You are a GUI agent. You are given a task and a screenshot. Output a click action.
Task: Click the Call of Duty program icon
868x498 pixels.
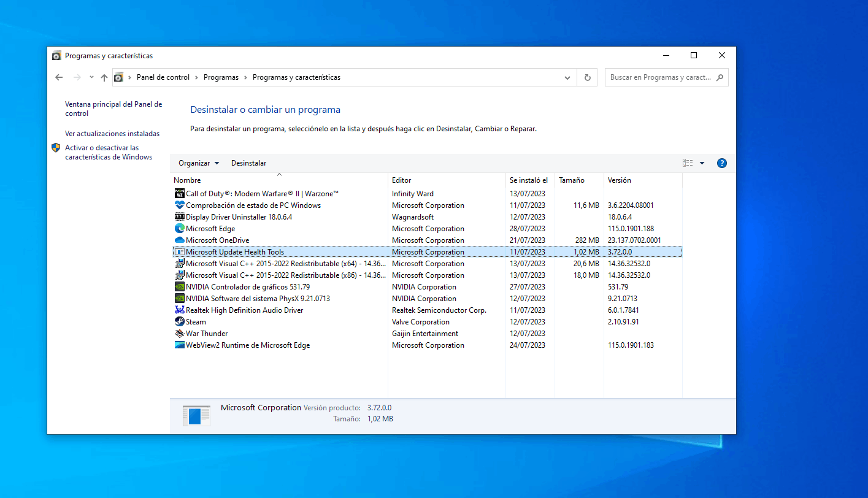pyautogui.click(x=180, y=194)
